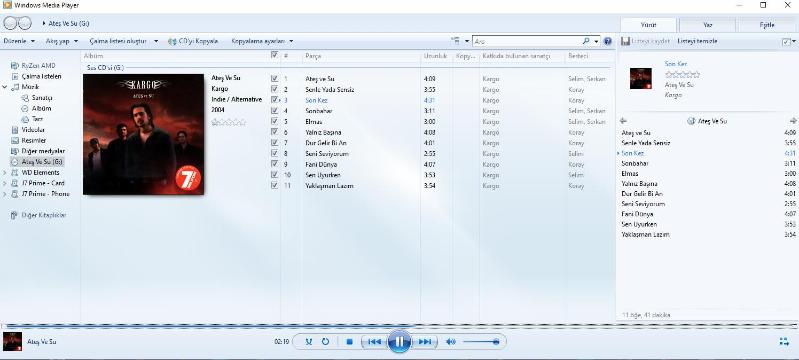The width and height of the screenshot is (799, 360).
Task: Uncheck track 6 Yalnız Başına
Action: [x=275, y=132]
